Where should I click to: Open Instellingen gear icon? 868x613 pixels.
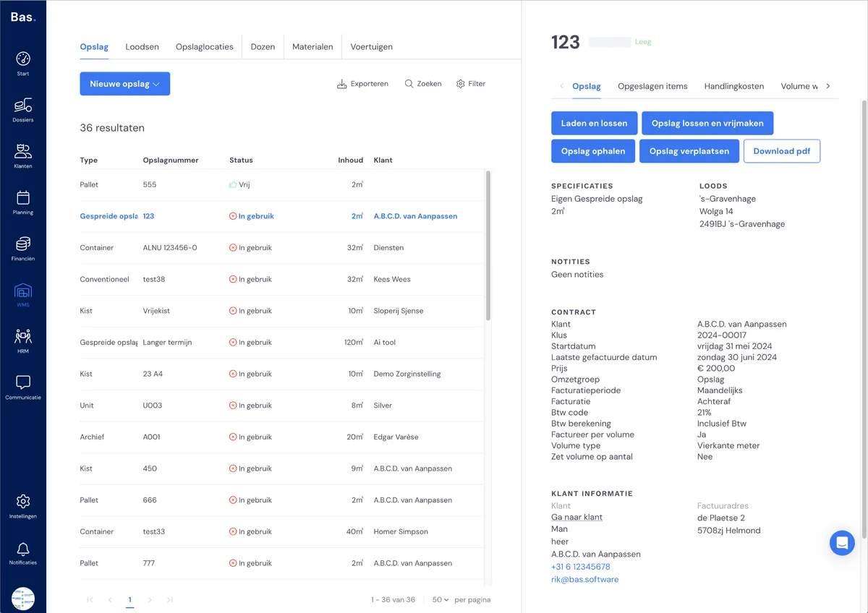click(23, 502)
